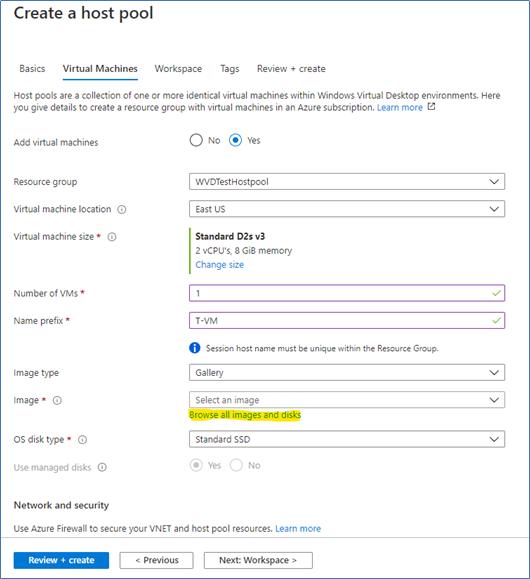Click info icon next to Virtual machine size
Screen dimensions: 530x579
[112, 237]
